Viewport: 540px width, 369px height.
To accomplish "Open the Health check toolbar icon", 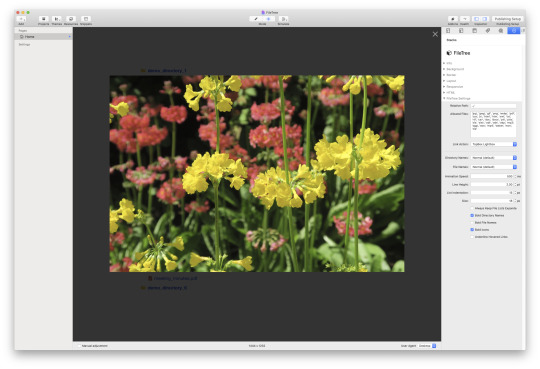I will pos(465,19).
